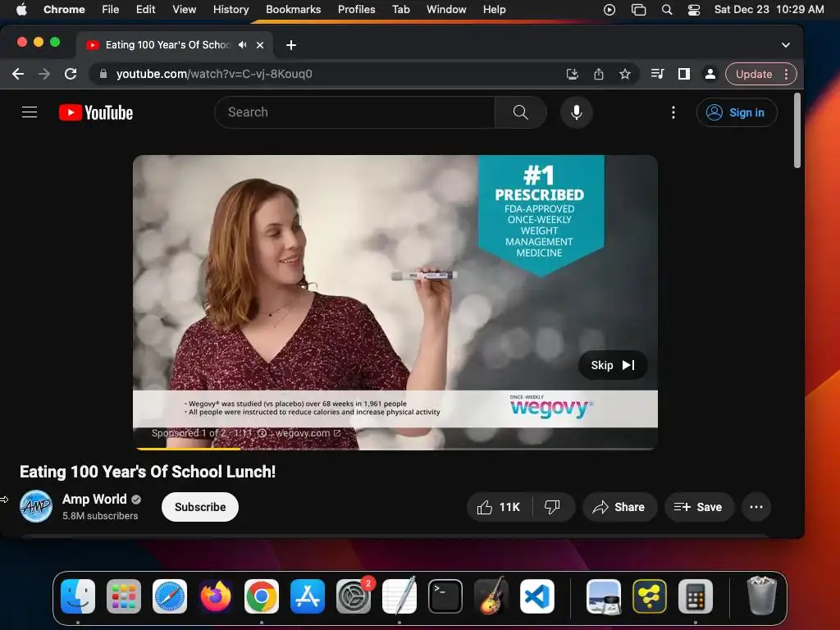Open the Bookmarks menu

tap(294, 9)
